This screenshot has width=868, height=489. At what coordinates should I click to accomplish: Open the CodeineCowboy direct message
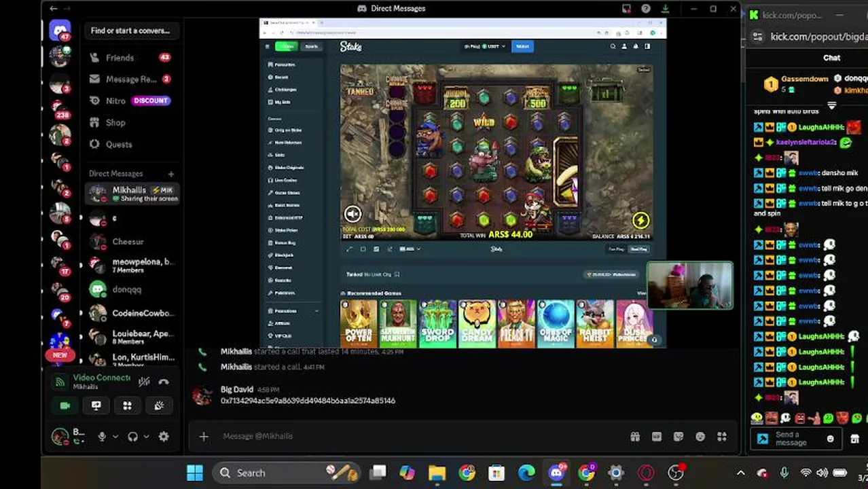coord(132,313)
